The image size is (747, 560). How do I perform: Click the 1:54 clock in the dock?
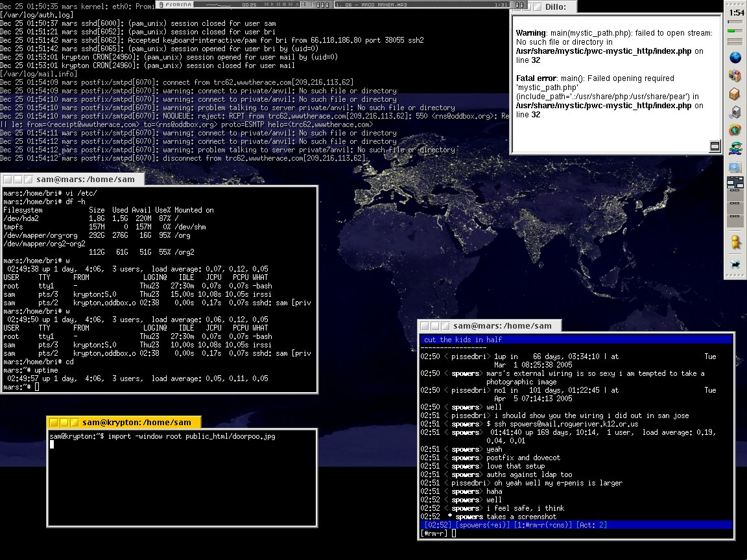pos(736,13)
